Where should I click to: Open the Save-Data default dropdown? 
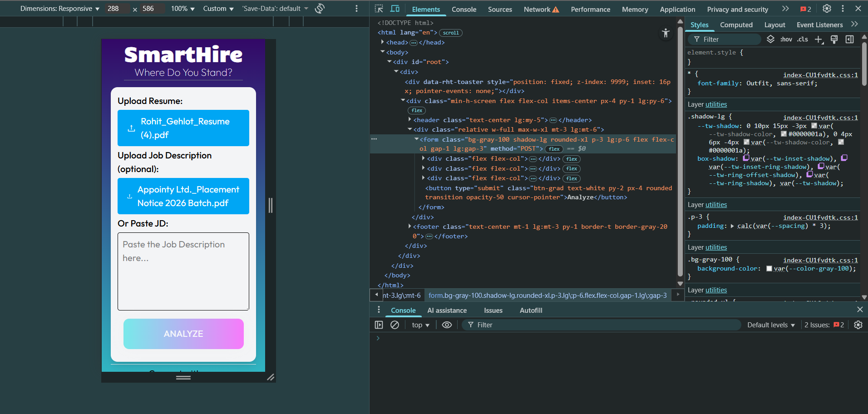point(275,9)
